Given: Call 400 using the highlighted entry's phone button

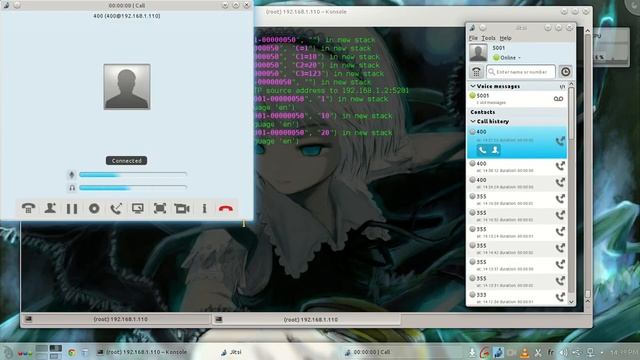Looking at the screenshot, I should pyautogui.click(x=482, y=150).
